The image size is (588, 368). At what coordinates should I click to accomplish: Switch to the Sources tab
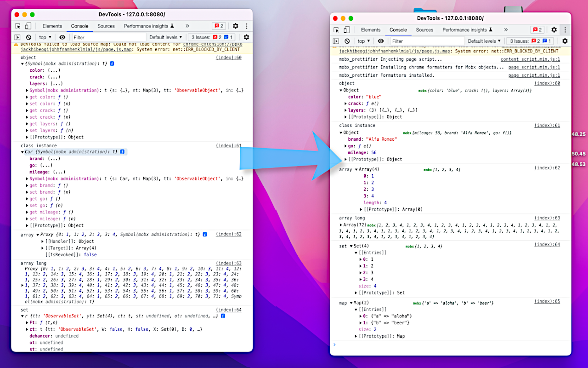click(x=106, y=26)
